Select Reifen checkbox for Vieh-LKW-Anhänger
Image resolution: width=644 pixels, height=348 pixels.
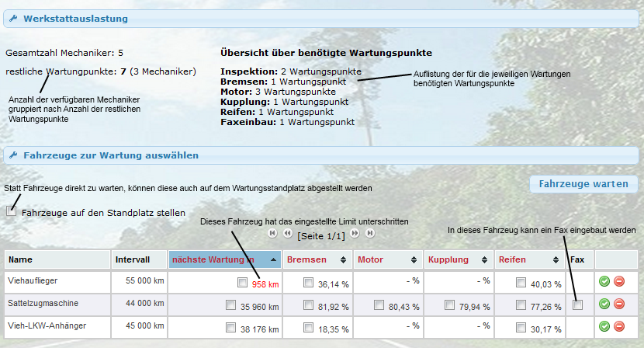pyautogui.click(x=523, y=329)
